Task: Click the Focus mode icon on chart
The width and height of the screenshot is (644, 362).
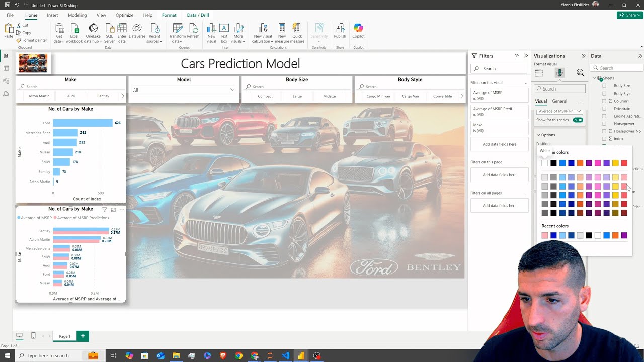Action: coord(113,209)
